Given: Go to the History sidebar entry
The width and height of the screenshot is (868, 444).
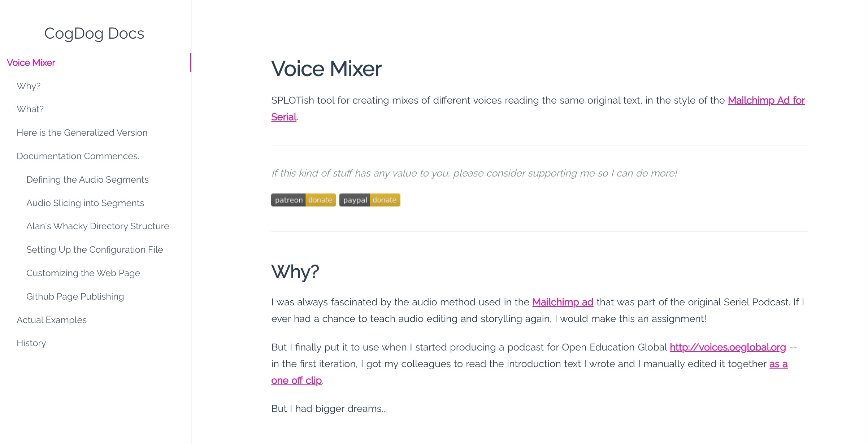Looking at the screenshot, I should (31, 343).
